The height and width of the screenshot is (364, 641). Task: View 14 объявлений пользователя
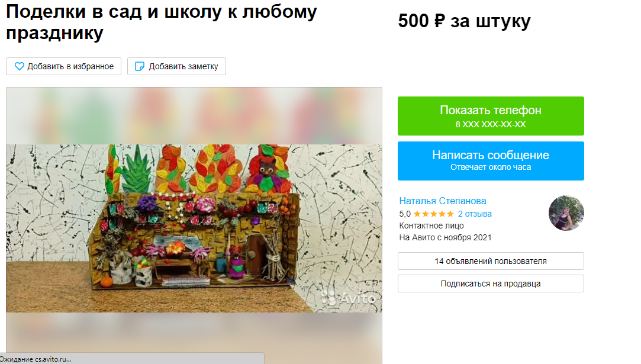[491, 261]
